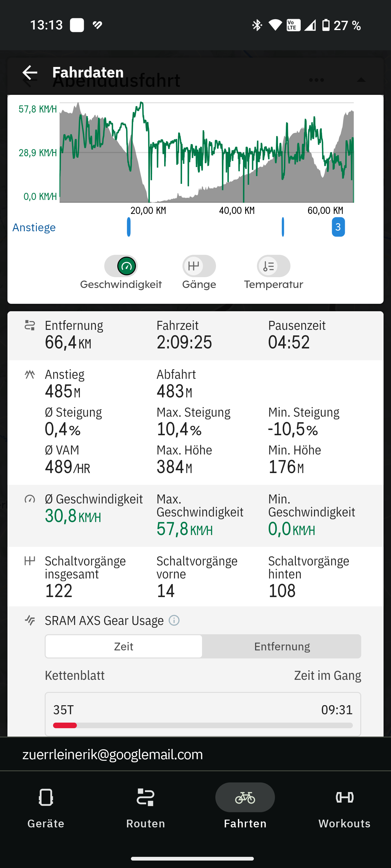Open the Workouts dumbbell icon
The image size is (391, 868).
[x=344, y=797]
